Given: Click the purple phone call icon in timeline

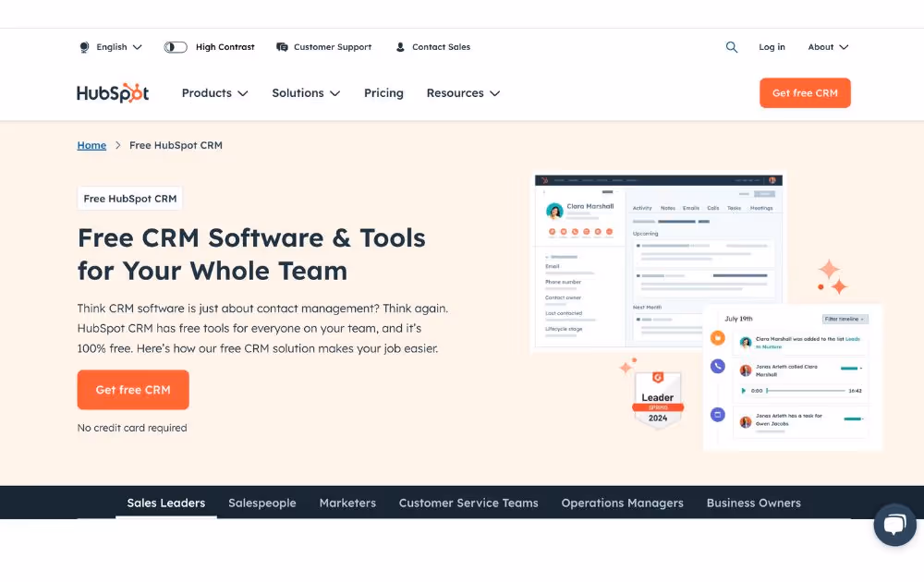Looking at the screenshot, I should (x=717, y=367).
